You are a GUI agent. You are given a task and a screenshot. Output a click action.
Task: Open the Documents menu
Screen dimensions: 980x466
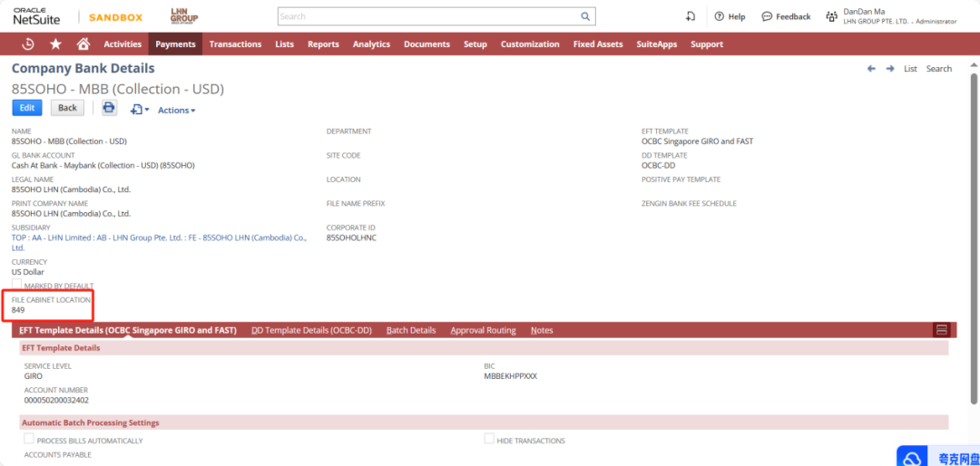click(x=426, y=44)
